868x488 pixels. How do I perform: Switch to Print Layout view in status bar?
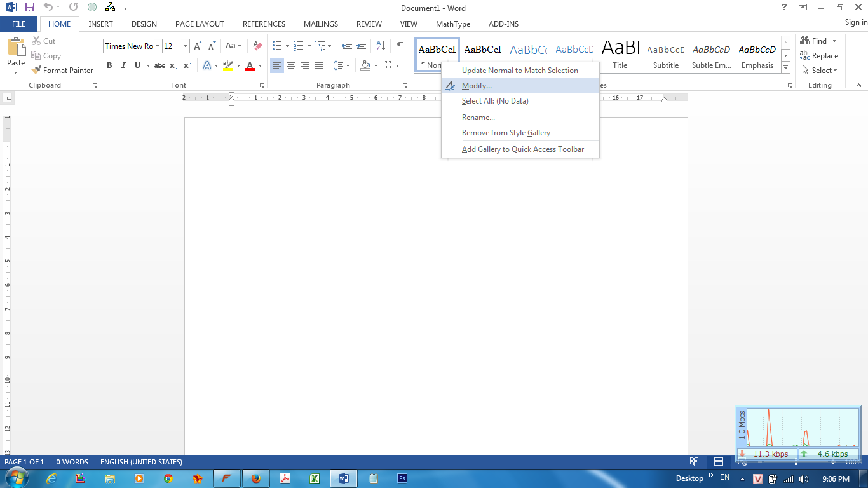coord(719,462)
